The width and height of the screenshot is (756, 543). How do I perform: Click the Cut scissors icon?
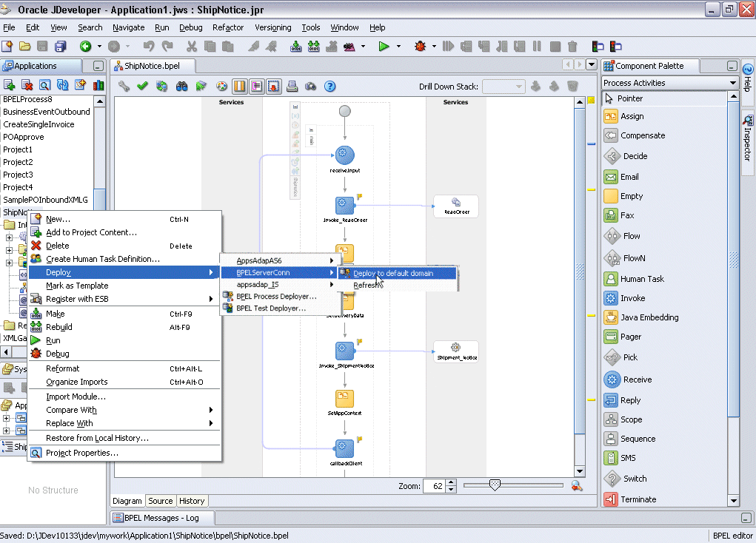click(192, 47)
